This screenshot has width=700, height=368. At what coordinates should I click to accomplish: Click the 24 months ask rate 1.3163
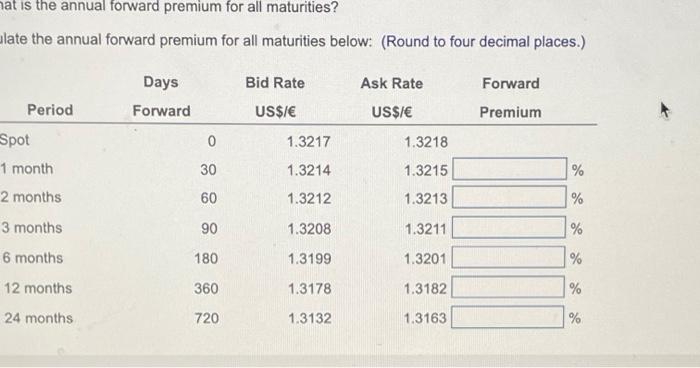click(425, 318)
